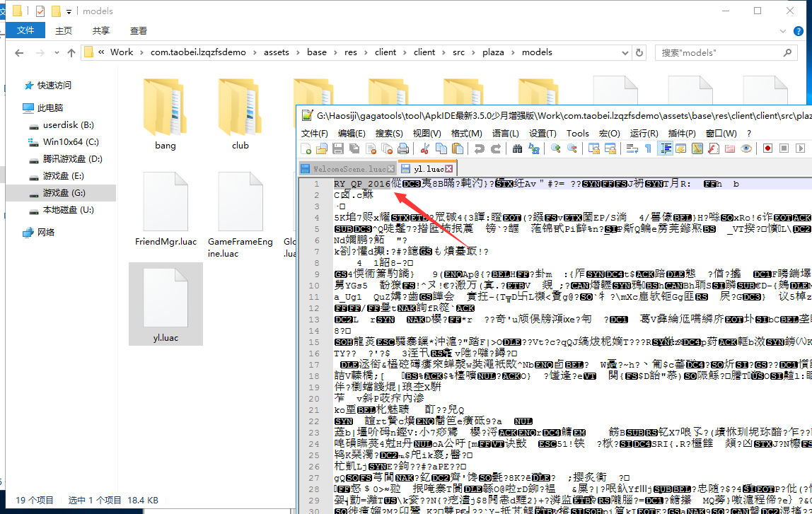The image size is (812, 514).
Task: Open the 查看 ribbon tab
Action: click(x=139, y=30)
